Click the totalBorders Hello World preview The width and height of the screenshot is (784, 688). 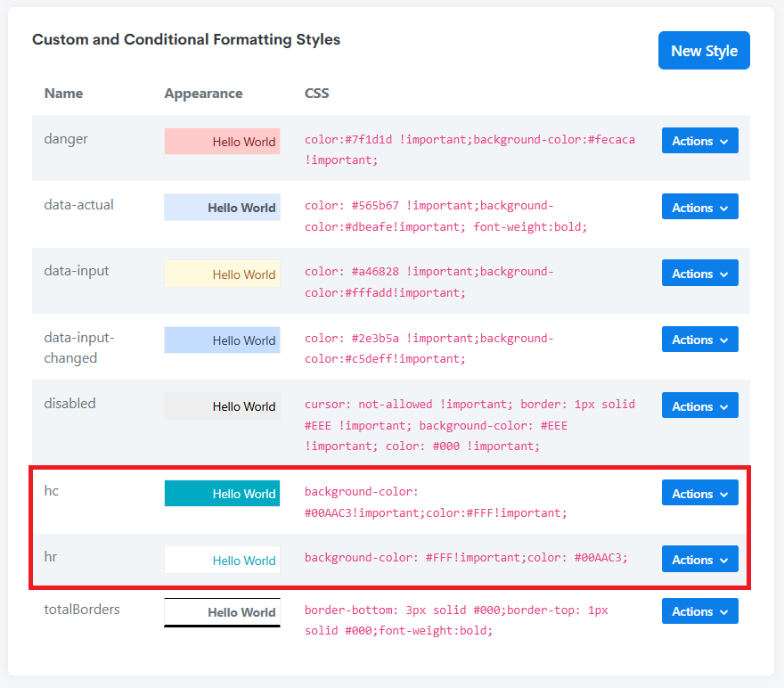[x=222, y=612]
